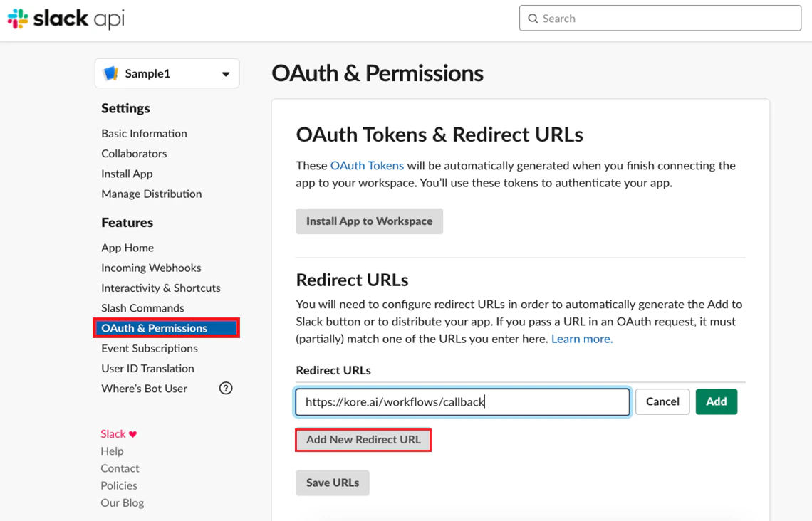Expand the Sample1 app selector dropdown

click(x=226, y=73)
